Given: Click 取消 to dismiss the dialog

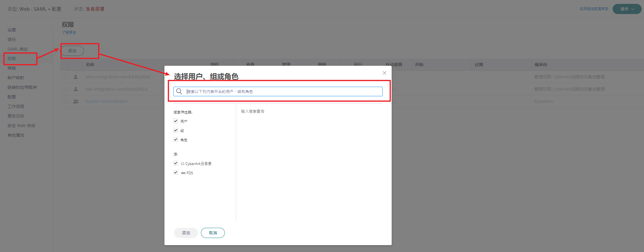Looking at the screenshot, I should 213,233.
